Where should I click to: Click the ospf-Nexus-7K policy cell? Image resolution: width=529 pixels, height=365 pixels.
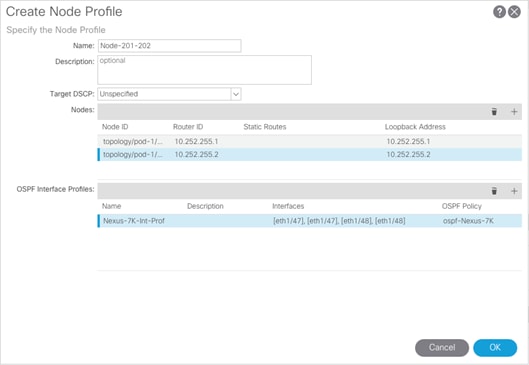[468, 221]
